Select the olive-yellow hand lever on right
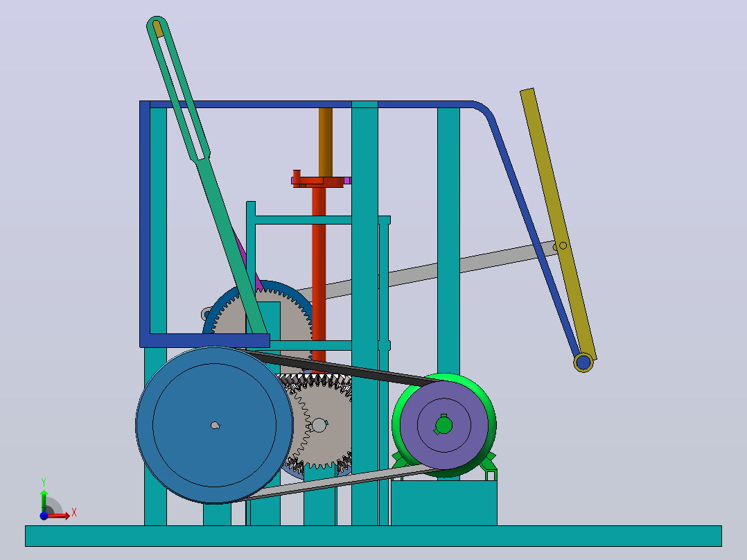 (557, 224)
